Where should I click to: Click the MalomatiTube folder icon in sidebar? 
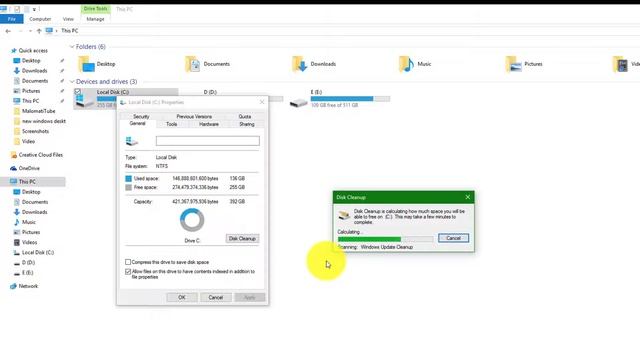(17, 111)
